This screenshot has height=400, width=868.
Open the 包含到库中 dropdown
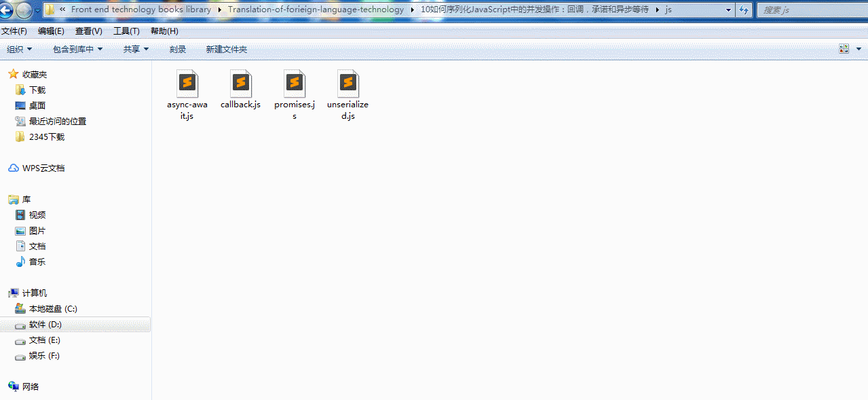[x=77, y=49]
